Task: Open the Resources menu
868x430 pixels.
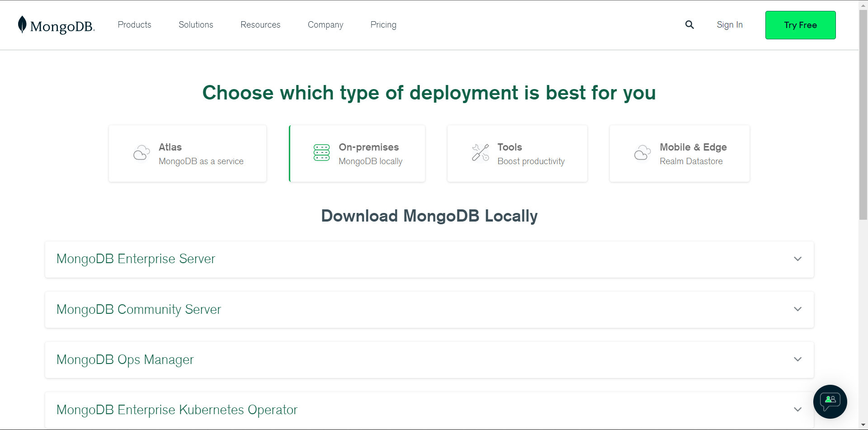Action: [x=260, y=25]
